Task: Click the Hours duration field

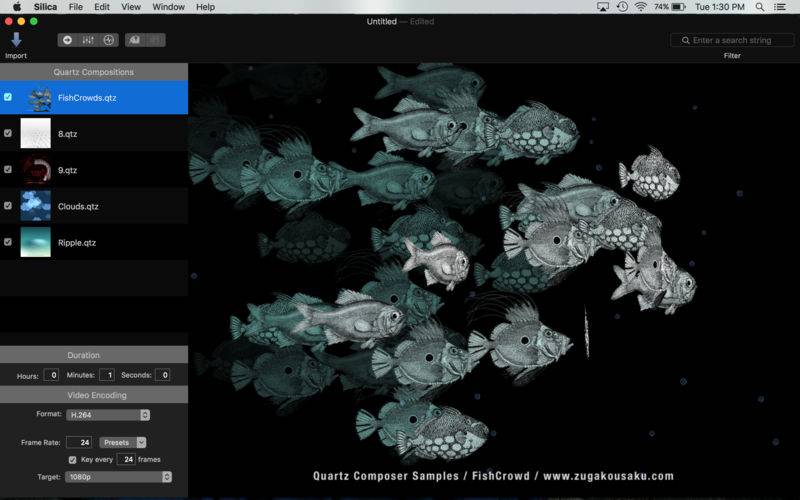Action: point(51,375)
